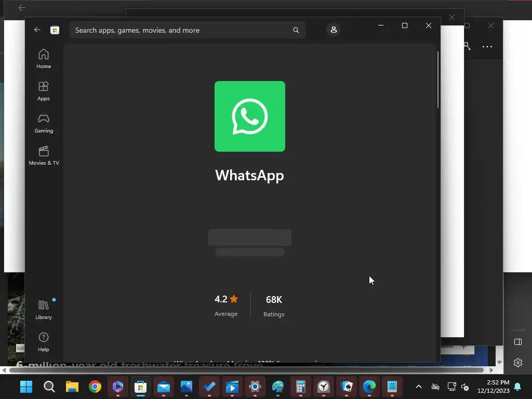532x399 pixels.
Task: Click the WhatsApp app logo
Action: coord(250,116)
